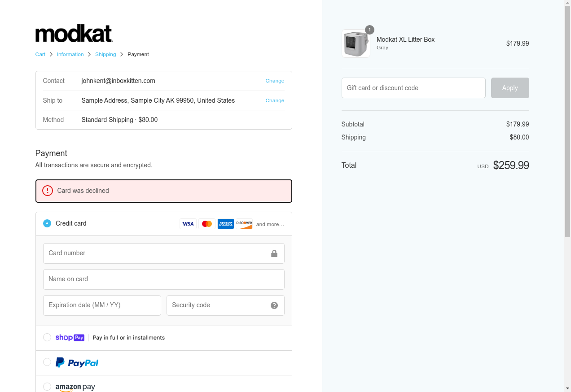This screenshot has width=571, height=392.
Task: Return to the Shipping breadcrumb step
Action: [x=105, y=54]
